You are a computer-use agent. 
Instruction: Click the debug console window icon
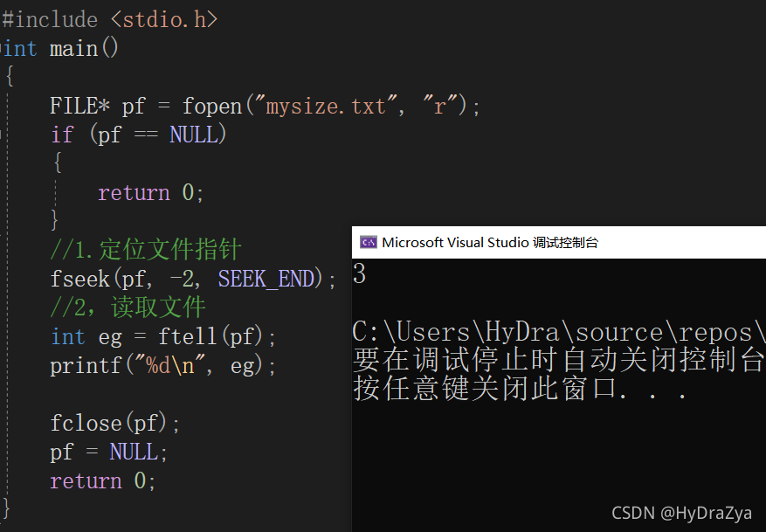coord(369,242)
